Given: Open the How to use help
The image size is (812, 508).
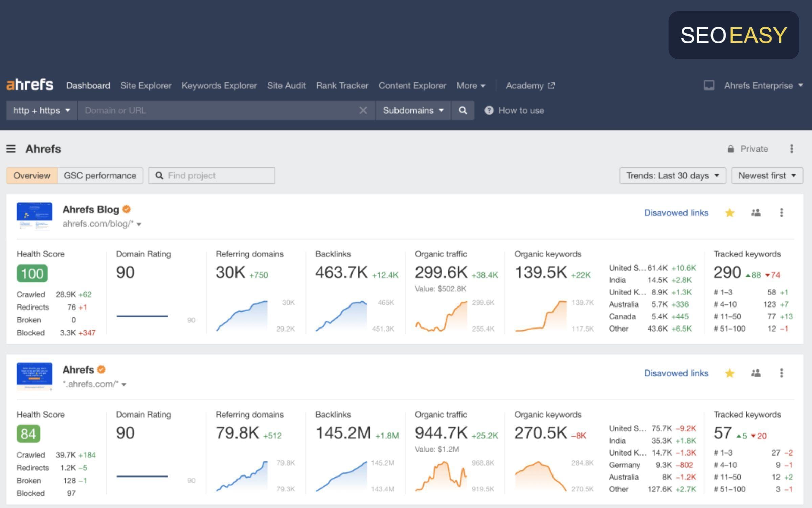Looking at the screenshot, I should [x=514, y=110].
